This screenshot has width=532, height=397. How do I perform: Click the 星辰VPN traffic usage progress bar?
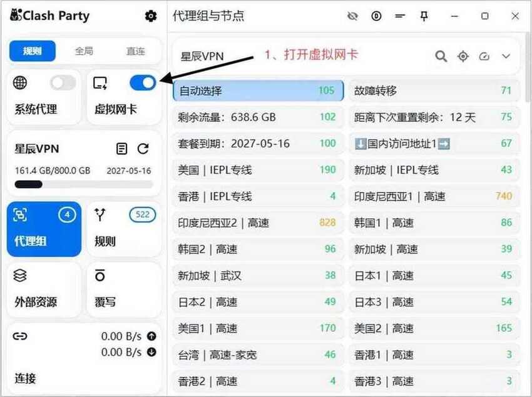pyautogui.click(x=84, y=184)
